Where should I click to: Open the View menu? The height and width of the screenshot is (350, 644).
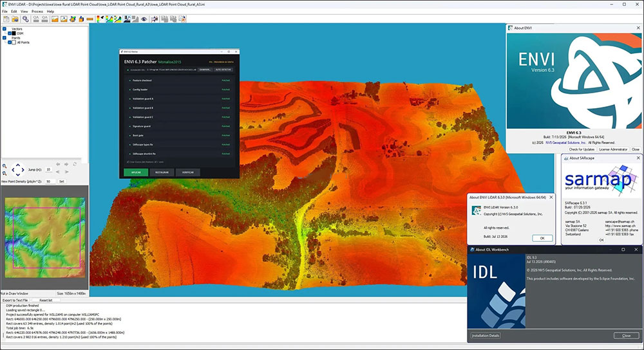coord(24,12)
